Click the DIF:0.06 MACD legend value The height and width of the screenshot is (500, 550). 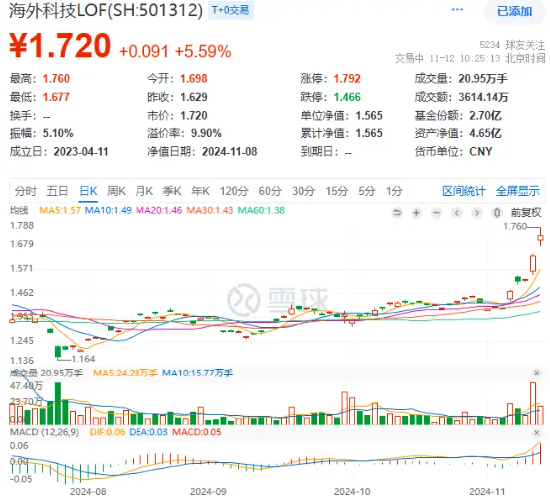107,432
